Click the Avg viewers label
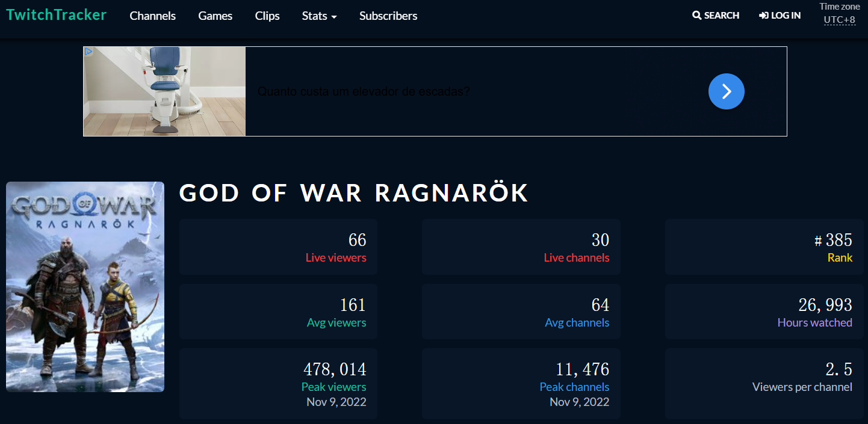The image size is (868, 424). [x=336, y=323]
